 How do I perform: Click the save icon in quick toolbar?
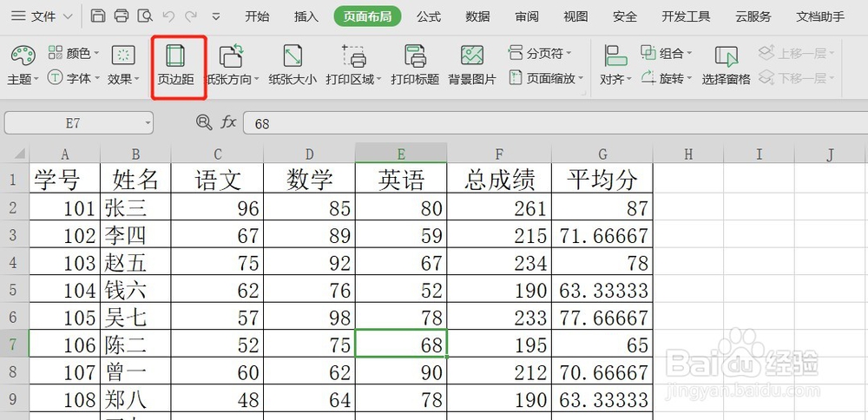coord(98,16)
